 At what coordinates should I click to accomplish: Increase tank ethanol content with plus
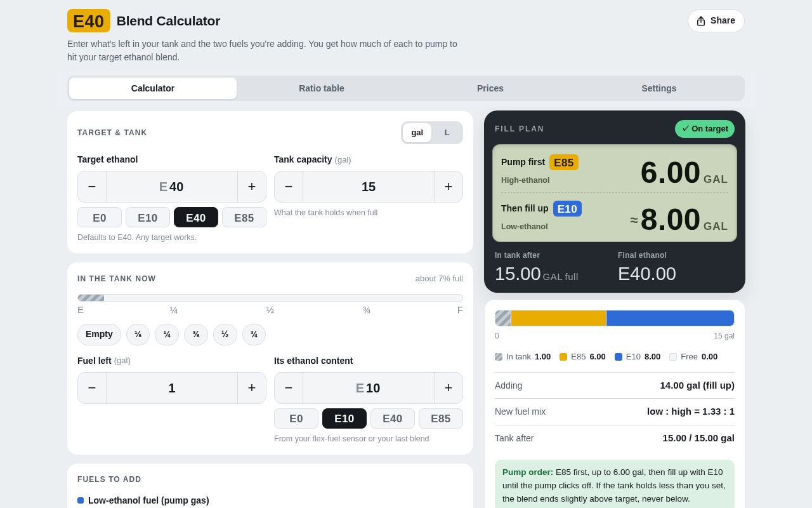pyautogui.click(x=449, y=388)
